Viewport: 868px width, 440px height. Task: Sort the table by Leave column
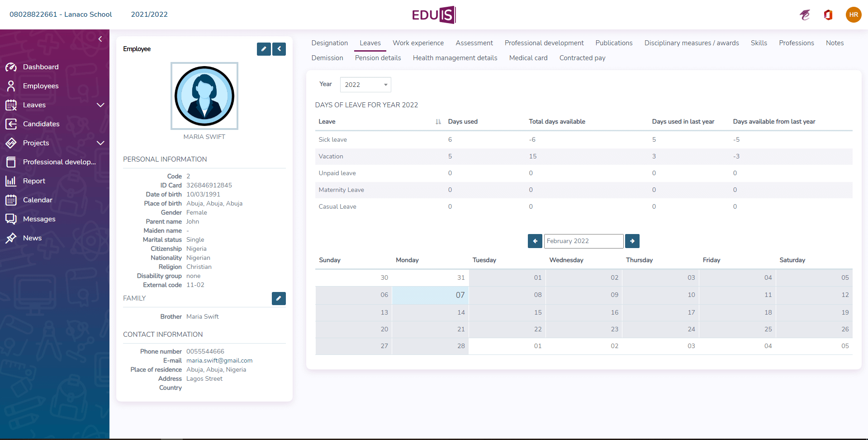pyautogui.click(x=438, y=122)
